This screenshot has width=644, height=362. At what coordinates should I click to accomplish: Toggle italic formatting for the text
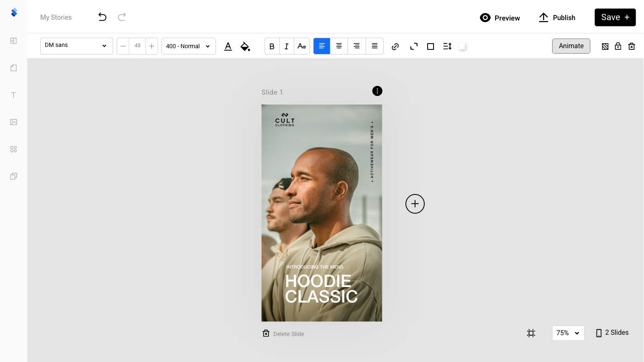287,46
